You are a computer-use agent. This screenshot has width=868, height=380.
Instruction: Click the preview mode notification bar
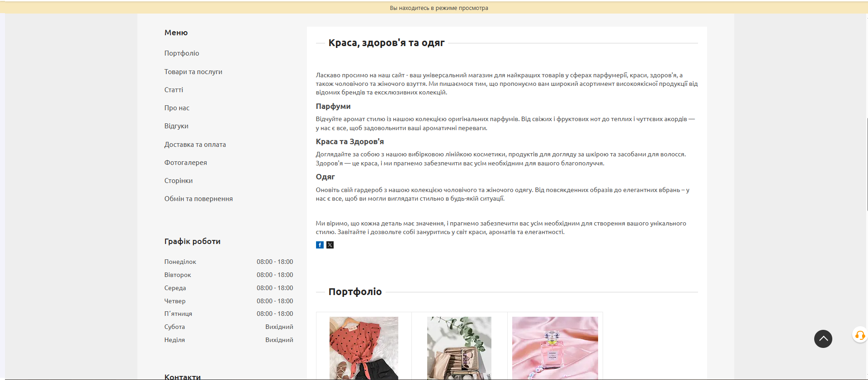tap(439, 8)
